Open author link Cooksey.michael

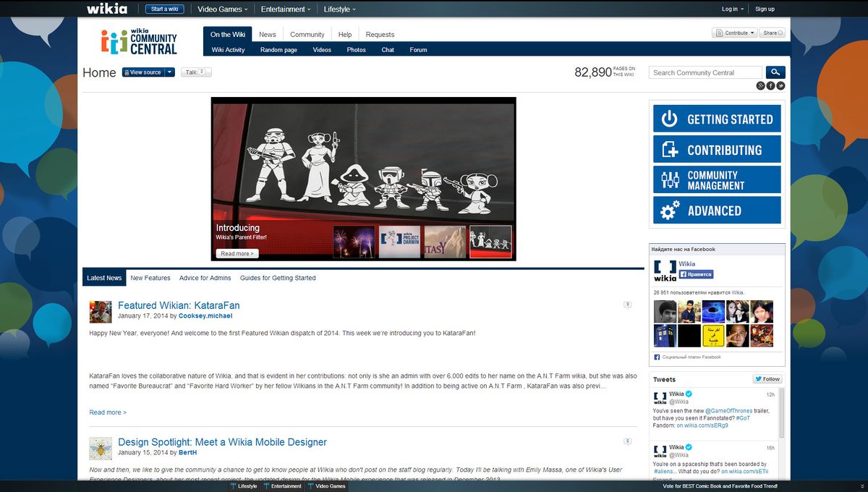[x=205, y=316]
